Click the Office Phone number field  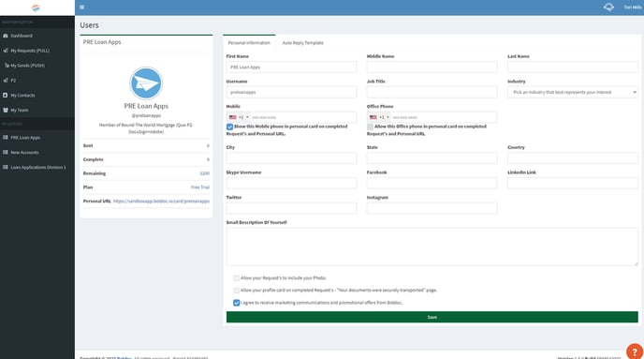(x=444, y=117)
